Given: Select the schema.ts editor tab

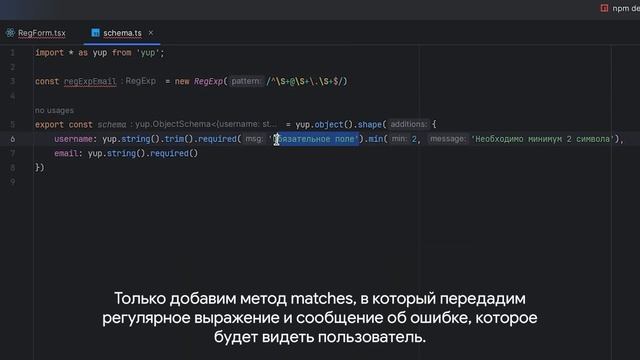Looking at the screenshot, I should point(122,33).
